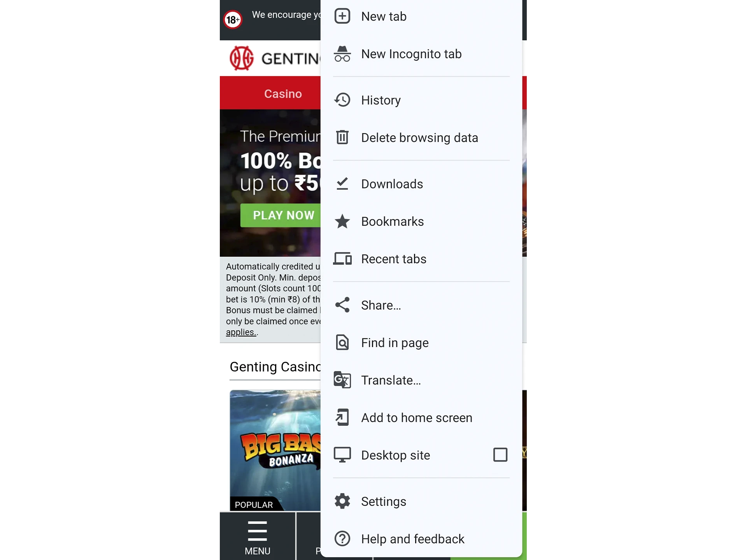
Task: Click the terms applies link
Action: pos(240,332)
